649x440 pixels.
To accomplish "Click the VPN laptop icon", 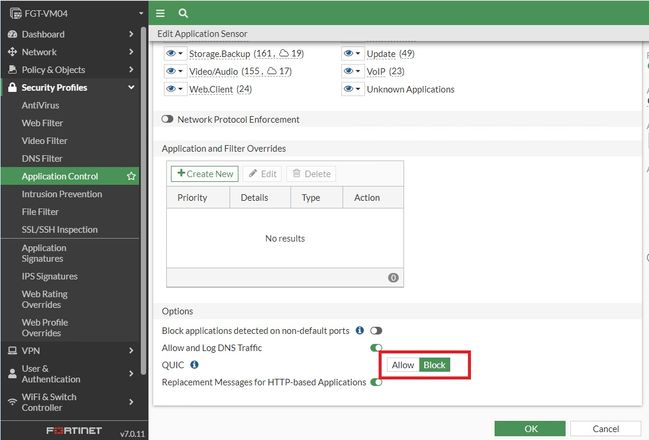I will point(12,351).
